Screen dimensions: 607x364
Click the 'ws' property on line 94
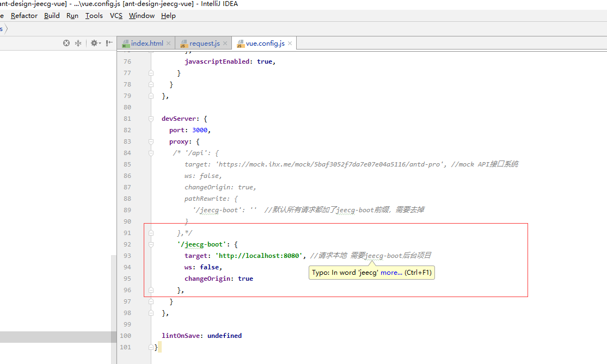click(x=188, y=267)
